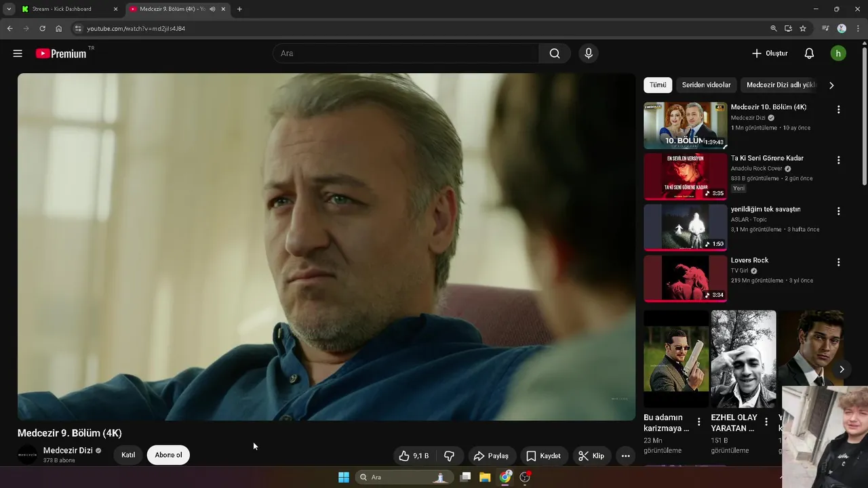Mute the tab via speaker icon
Screen dimensions: 868x488
pyautogui.click(x=212, y=9)
